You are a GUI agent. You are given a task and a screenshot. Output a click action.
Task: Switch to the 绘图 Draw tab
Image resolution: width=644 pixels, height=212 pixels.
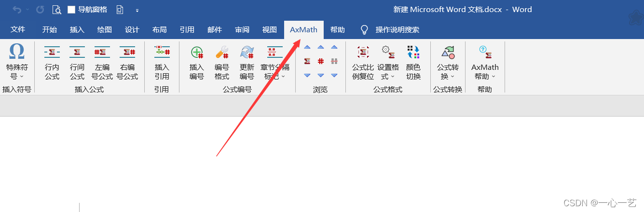[x=105, y=29]
